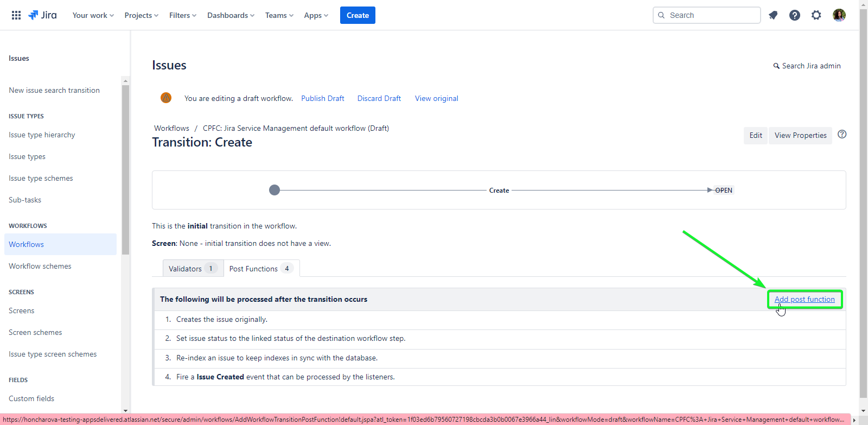Open the app switcher grid icon
Screen dimensions: 868x425
click(x=16, y=15)
